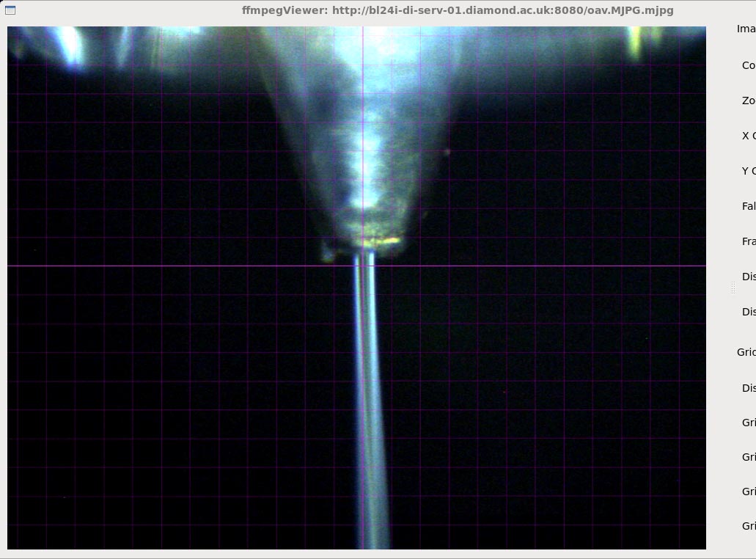This screenshot has height=559, width=756.
Task: Select the truncated "Fal" label
Action: coord(749,206)
